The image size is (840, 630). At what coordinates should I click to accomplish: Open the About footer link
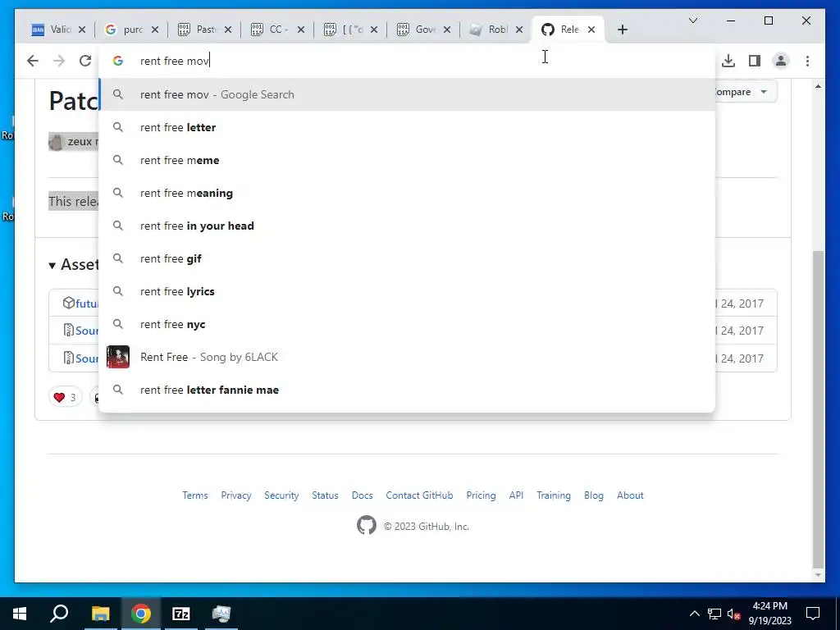click(630, 495)
